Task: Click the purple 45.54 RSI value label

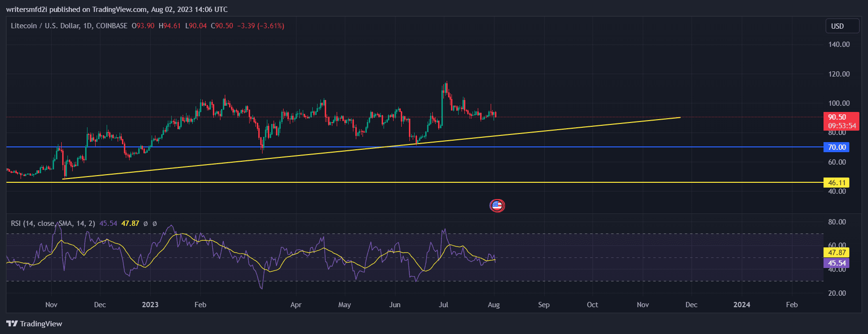Action: [x=836, y=263]
